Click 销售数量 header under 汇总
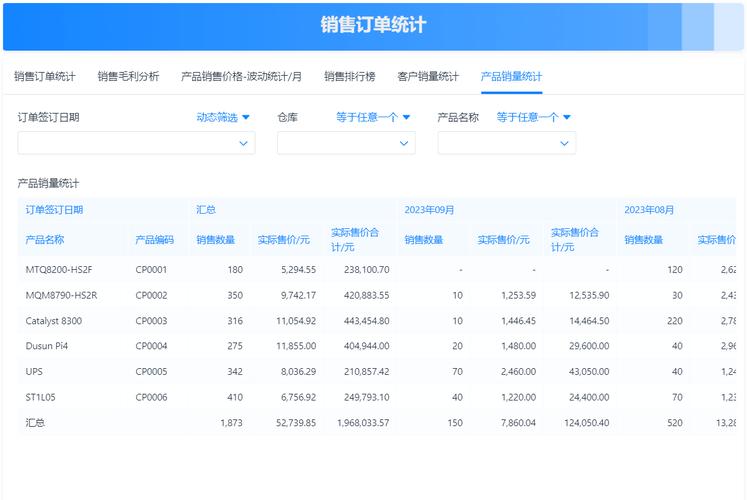The height and width of the screenshot is (500, 747). coord(216,240)
